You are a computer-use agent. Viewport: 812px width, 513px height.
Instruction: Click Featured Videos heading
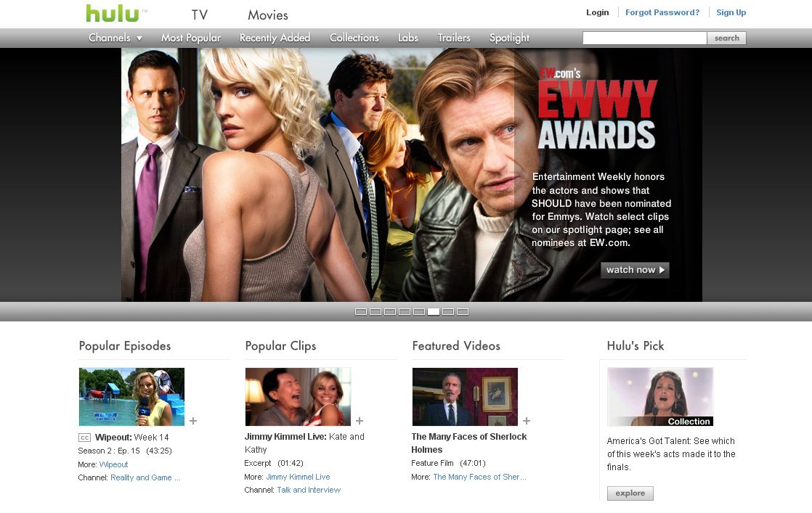coord(456,346)
